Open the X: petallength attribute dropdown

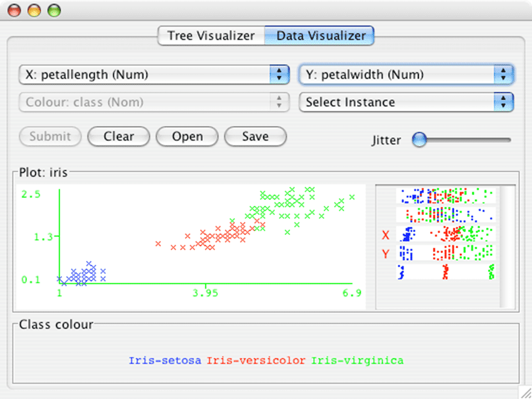pos(154,74)
